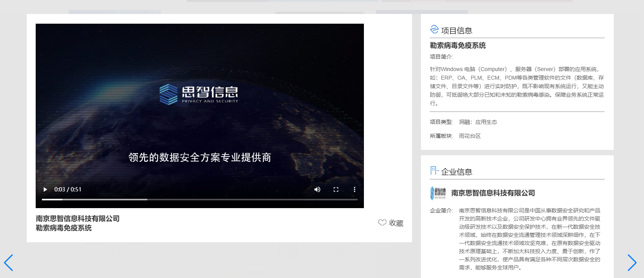Click the 项目信息 header icon
The height and width of the screenshot is (278, 644).
[434, 30]
